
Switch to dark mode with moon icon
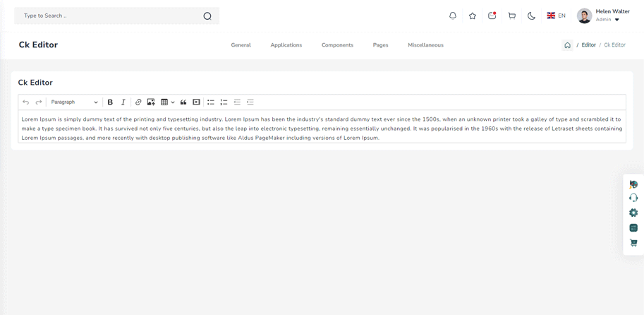[531, 16]
